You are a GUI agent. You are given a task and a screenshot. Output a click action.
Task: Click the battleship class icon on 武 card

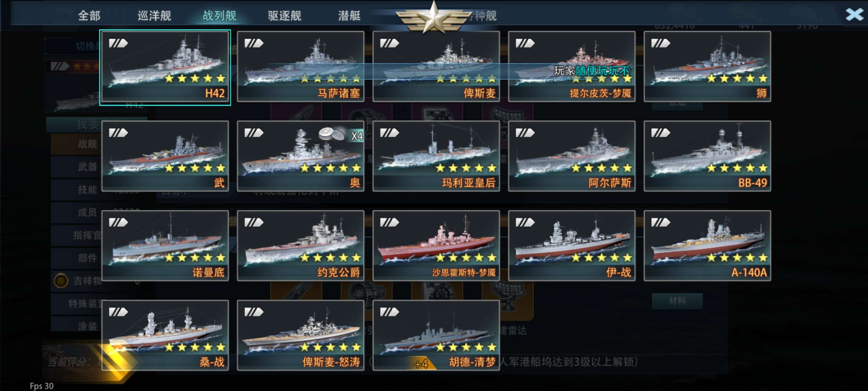pos(118,133)
